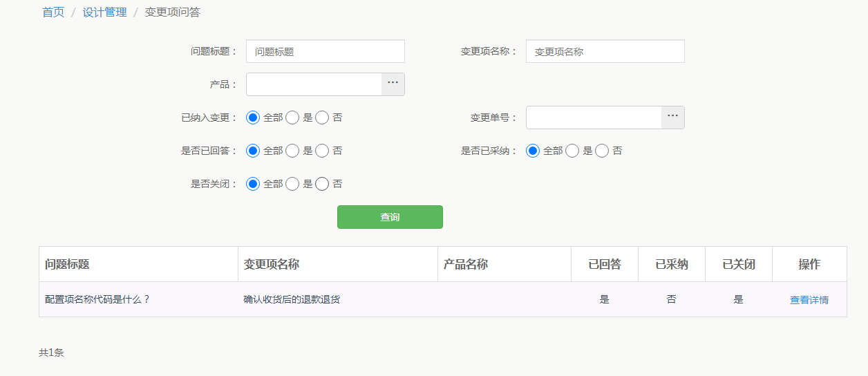Select 全部 for 是否已回答
The height and width of the screenshot is (376, 868).
pyautogui.click(x=253, y=151)
